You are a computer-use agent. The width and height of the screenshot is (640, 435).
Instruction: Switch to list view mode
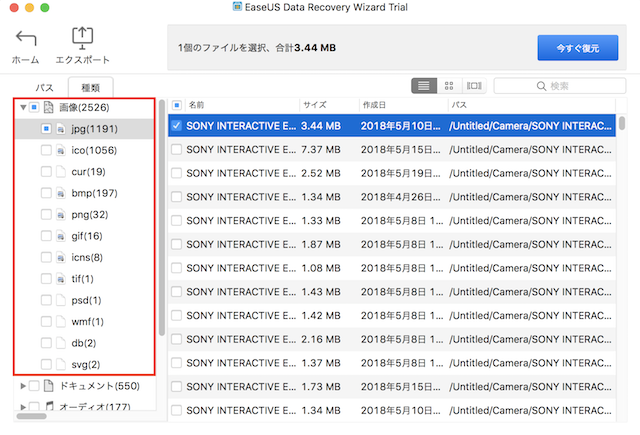424,86
